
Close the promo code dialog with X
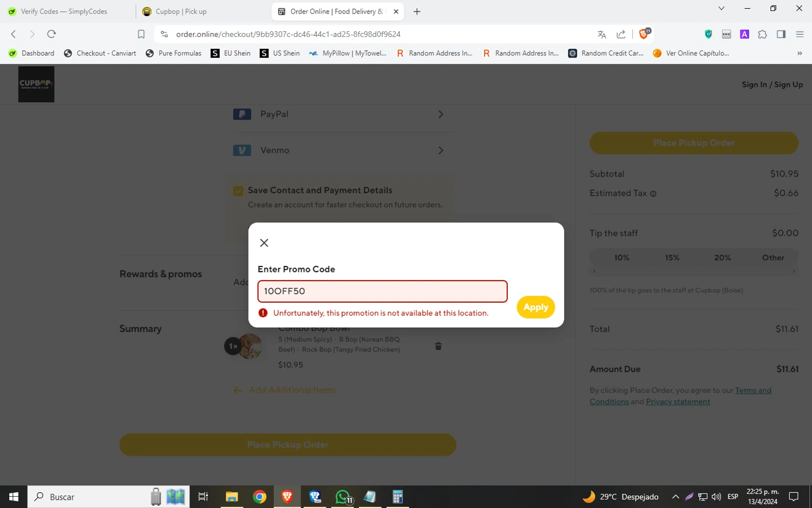[264, 243]
